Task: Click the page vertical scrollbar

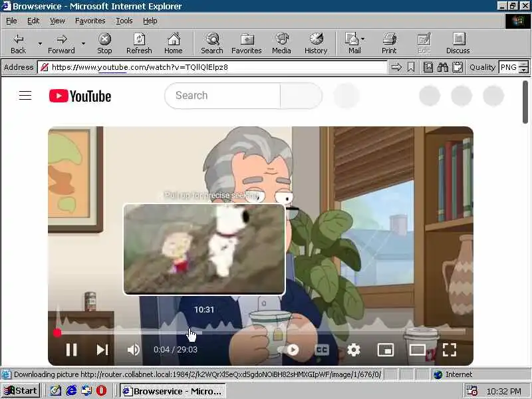Action: click(x=525, y=102)
